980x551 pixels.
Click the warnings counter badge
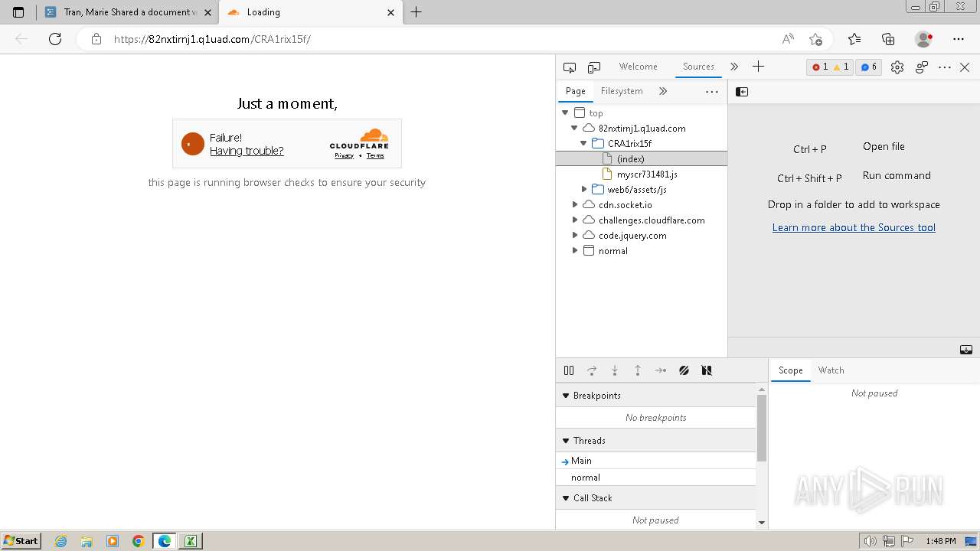click(841, 67)
